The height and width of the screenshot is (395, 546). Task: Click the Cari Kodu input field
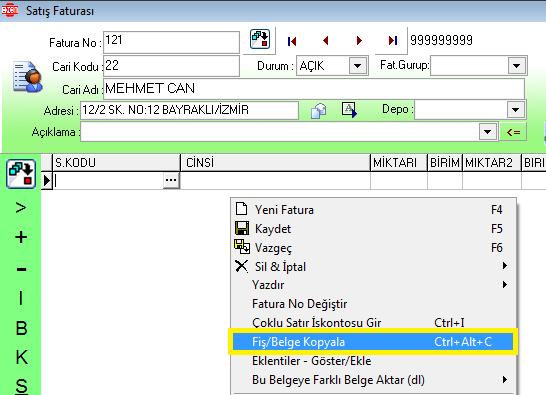point(171,66)
